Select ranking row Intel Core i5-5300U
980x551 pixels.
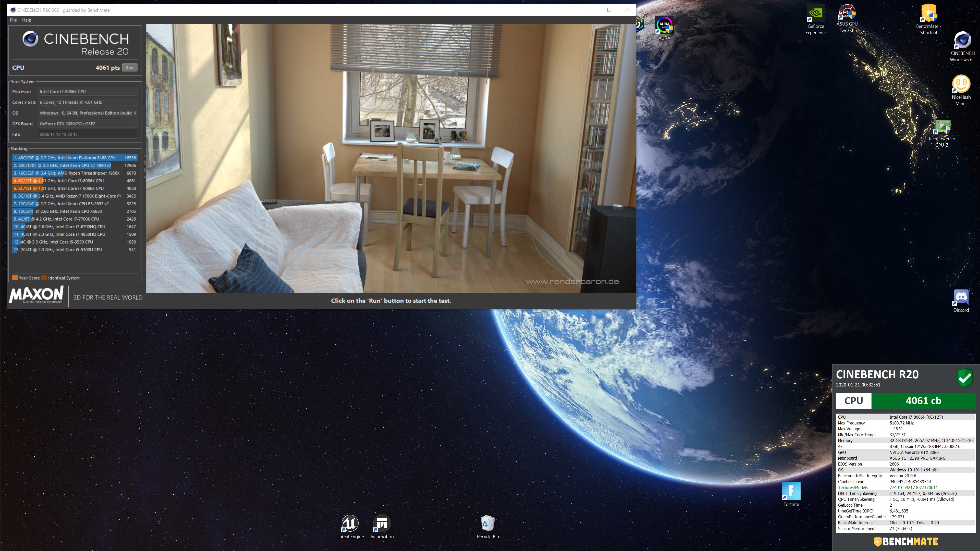75,249
